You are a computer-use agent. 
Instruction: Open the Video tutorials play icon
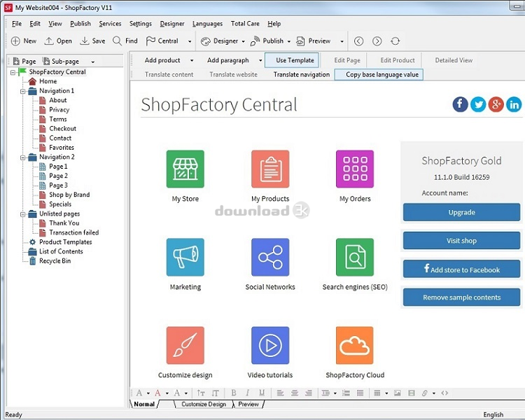click(270, 345)
